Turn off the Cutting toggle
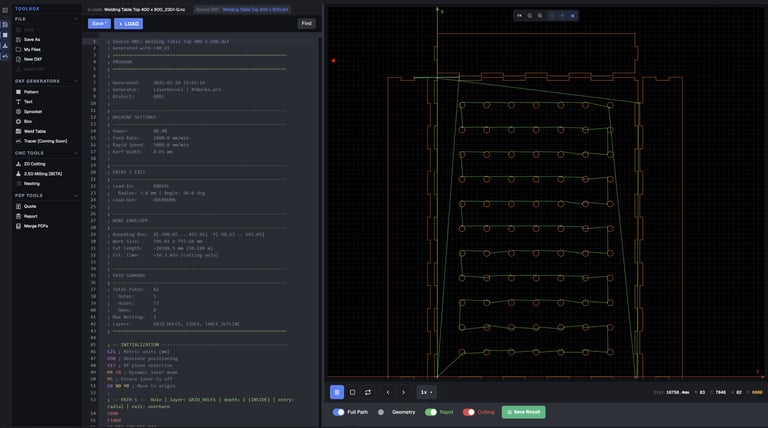The width and height of the screenshot is (768, 428). click(469, 412)
